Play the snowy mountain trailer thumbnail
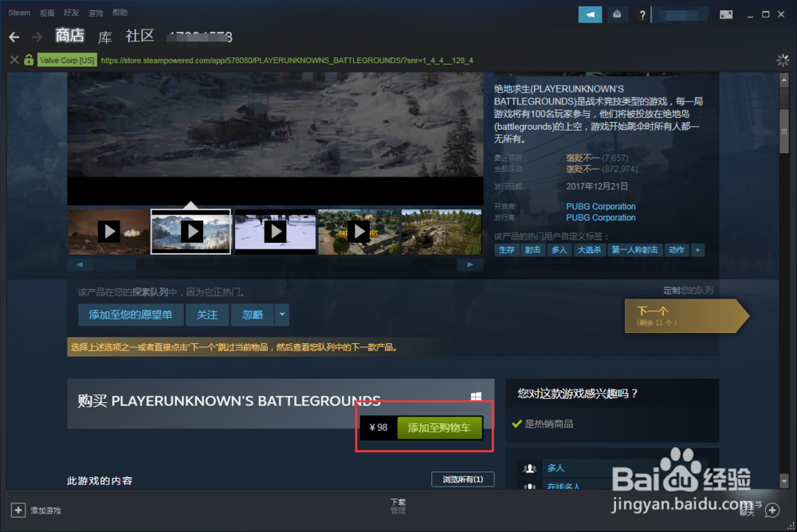This screenshot has height=532, width=797. point(191,232)
